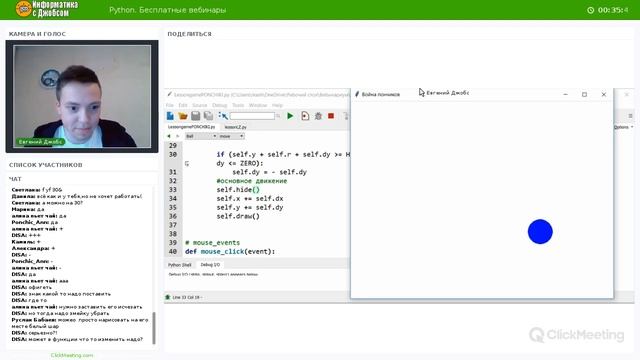Click the green status icon in IDE status bar
640x360 pixels.
167,297
